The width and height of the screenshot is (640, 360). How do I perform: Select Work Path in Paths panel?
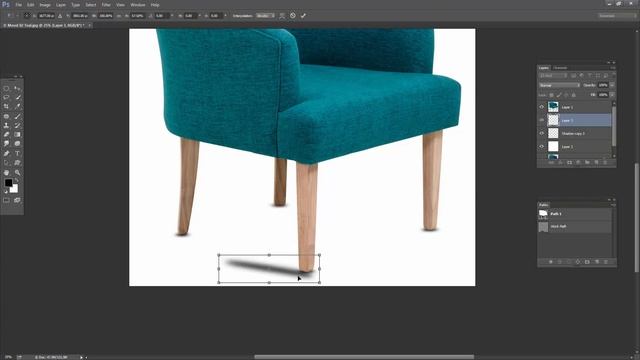pyautogui.click(x=575, y=227)
